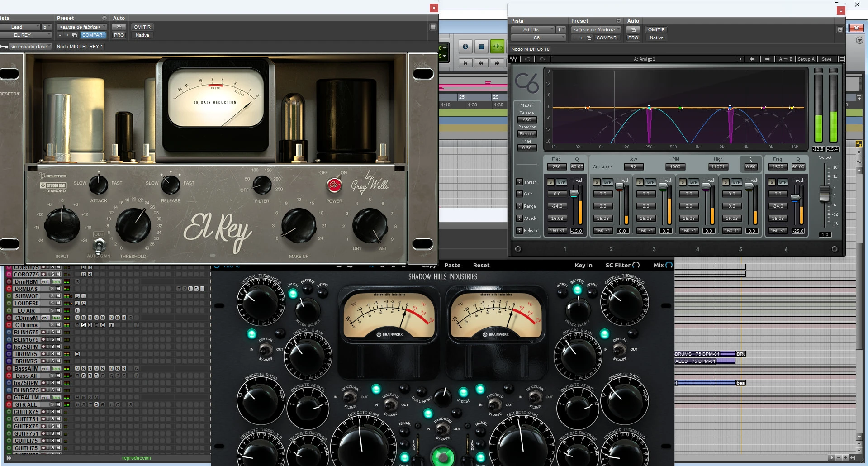Screen dimensions: 868x466
Task: Open the sin entrada clave key input dropdown
Action: click(x=30, y=46)
